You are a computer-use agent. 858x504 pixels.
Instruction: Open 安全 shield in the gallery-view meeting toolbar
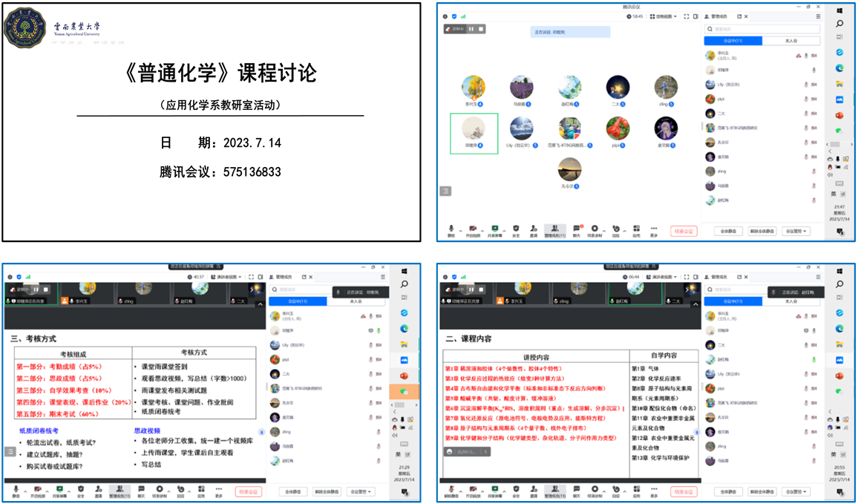[515, 230]
